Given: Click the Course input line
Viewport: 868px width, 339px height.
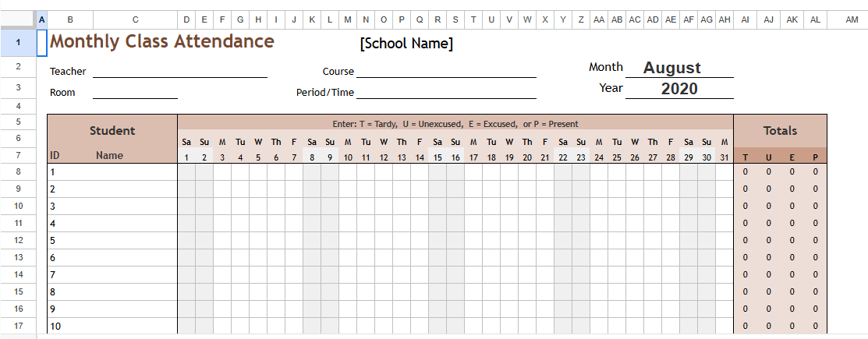Looking at the screenshot, I should 446,71.
